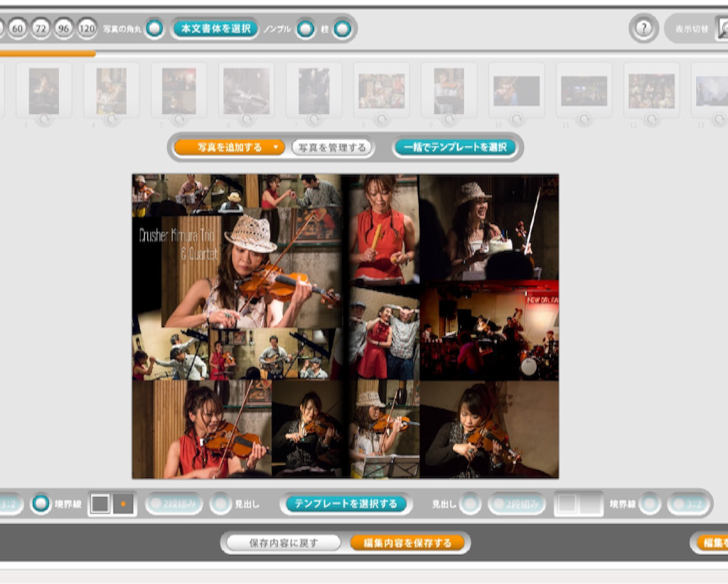Click rotate icon under page 12 thumbnail
This screenshot has width=728, height=584.
coord(651,120)
